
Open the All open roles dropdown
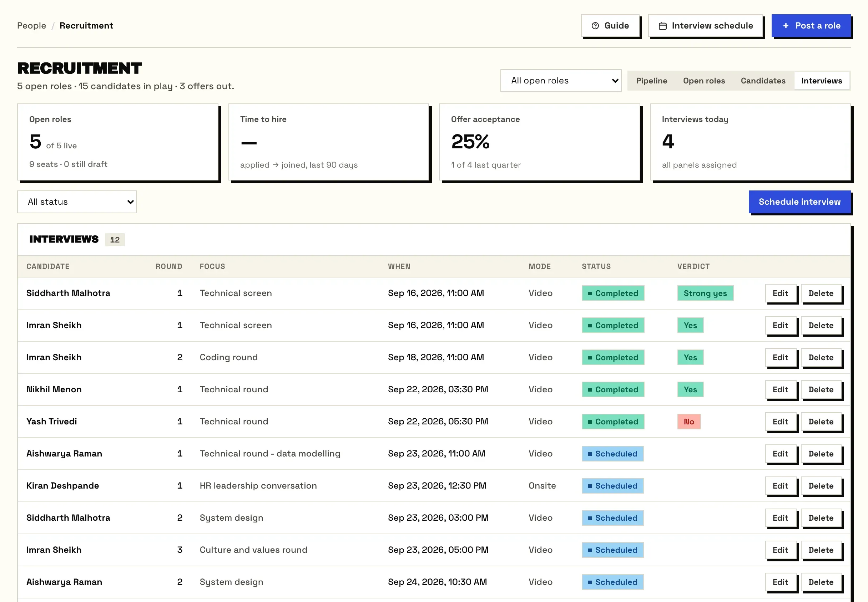coord(561,80)
